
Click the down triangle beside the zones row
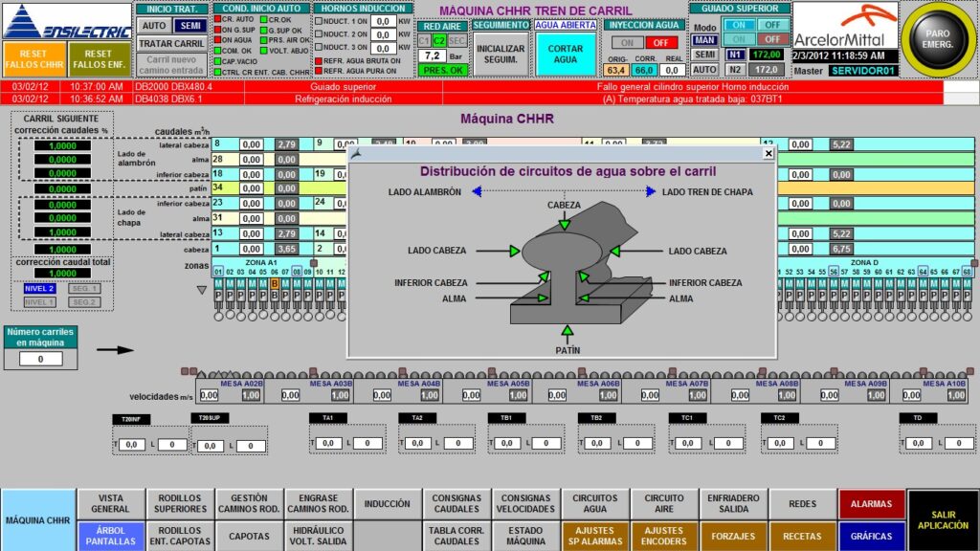click(x=201, y=289)
